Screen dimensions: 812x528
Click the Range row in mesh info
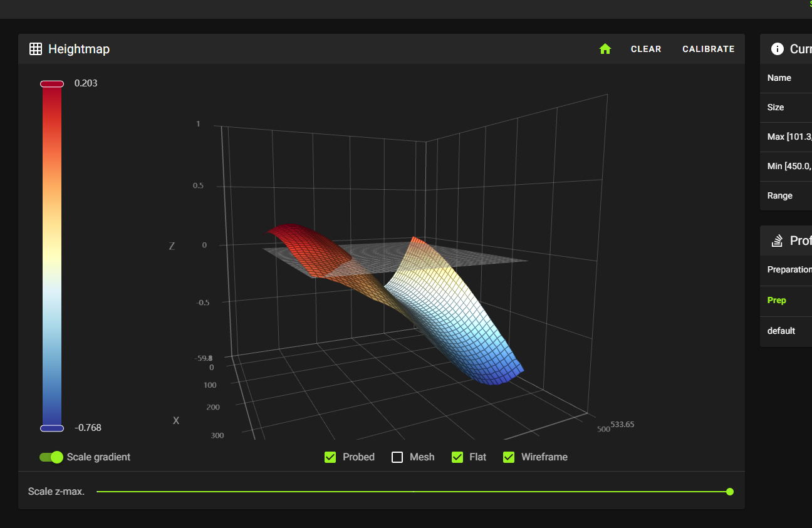coord(780,195)
